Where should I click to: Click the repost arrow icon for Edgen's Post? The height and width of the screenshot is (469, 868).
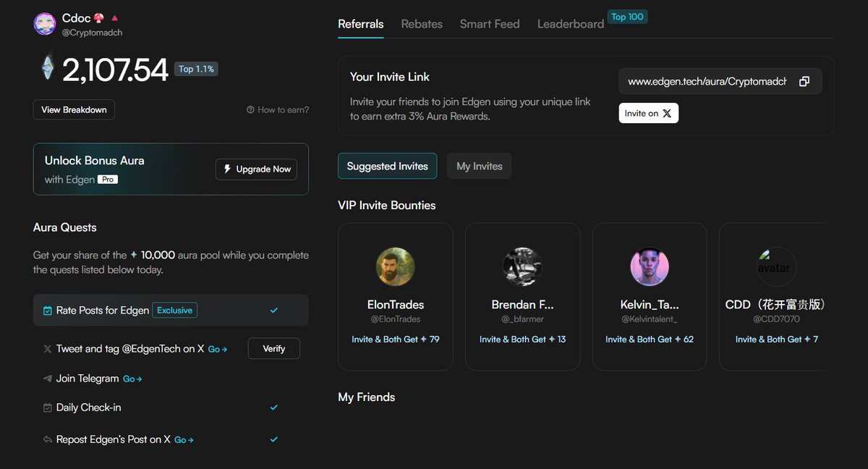click(48, 439)
